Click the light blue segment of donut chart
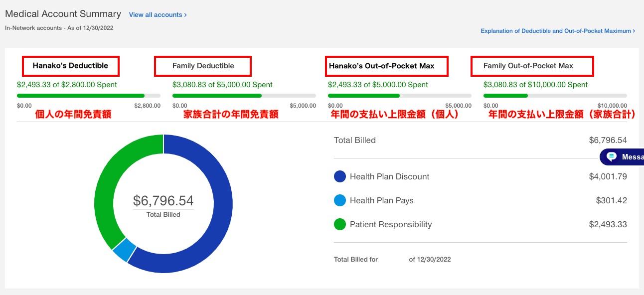This screenshot has height=295, width=644. [124, 250]
